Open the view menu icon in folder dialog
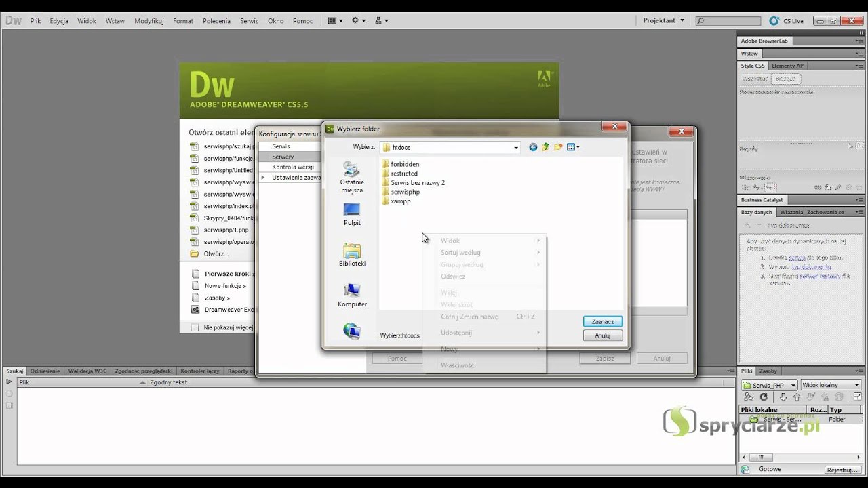This screenshot has width=868, height=488. 573,147
